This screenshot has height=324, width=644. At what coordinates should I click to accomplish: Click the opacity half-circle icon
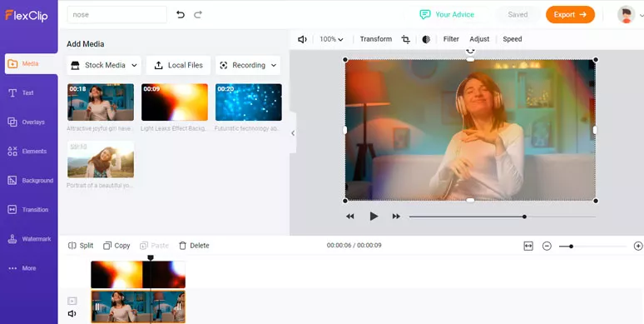click(426, 39)
